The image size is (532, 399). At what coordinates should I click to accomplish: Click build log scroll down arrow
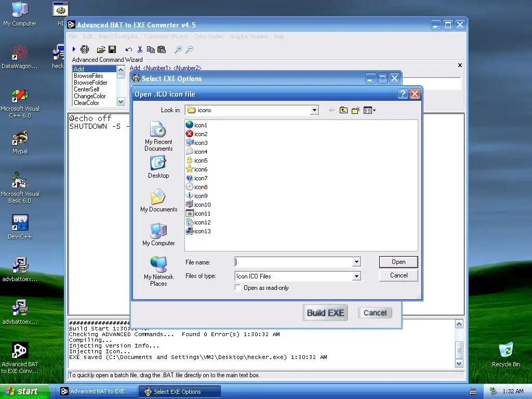[459, 364]
